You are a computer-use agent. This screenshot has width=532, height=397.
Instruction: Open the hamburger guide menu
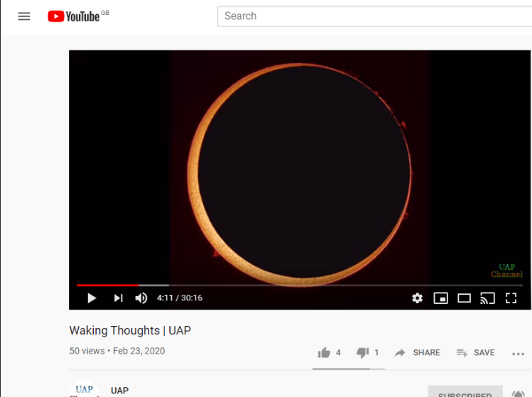coord(23,16)
